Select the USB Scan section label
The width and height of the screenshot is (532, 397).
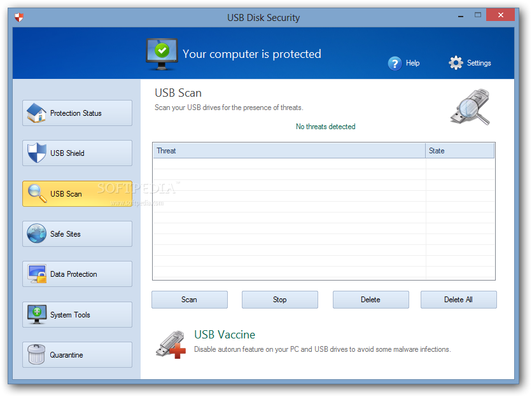pos(66,194)
